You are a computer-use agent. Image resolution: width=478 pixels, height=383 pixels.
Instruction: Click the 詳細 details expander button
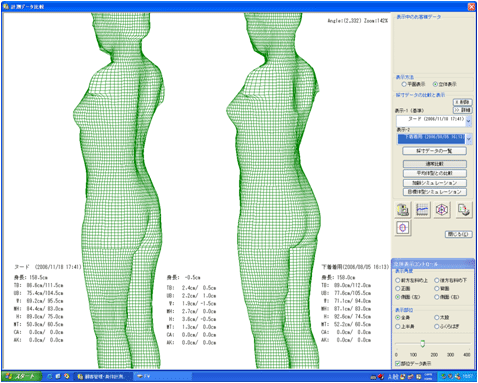[x=462, y=110]
